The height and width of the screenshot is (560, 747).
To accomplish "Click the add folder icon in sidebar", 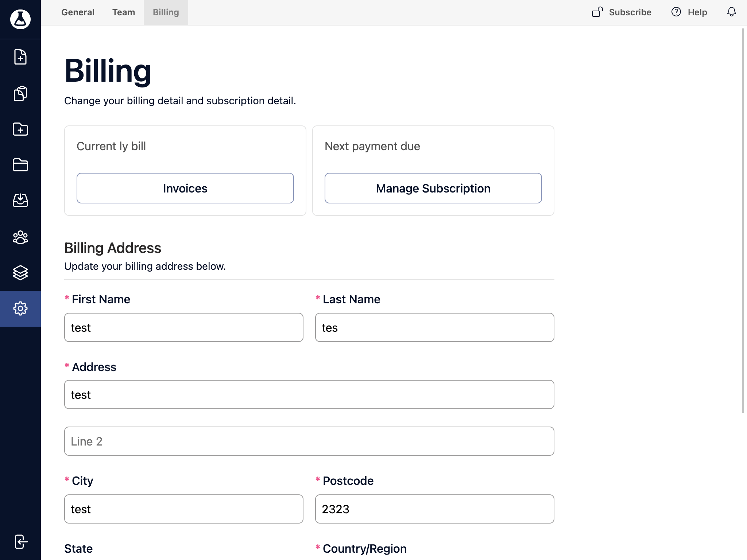I will coord(20,129).
